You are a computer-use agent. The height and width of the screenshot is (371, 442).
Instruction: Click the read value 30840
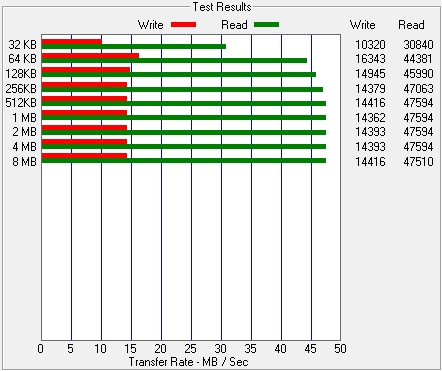[x=418, y=44]
